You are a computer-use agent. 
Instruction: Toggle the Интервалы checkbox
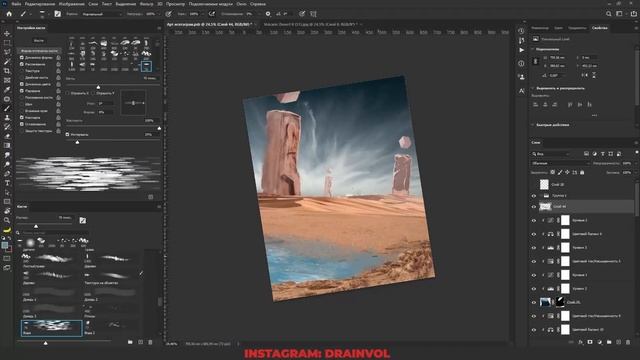(x=68, y=134)
